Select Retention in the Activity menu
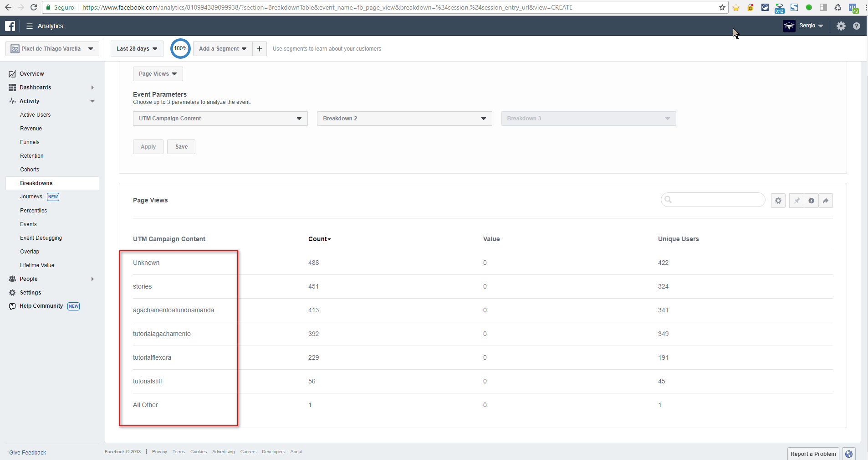Screen dimensions: 868x460 coord(32,156)
